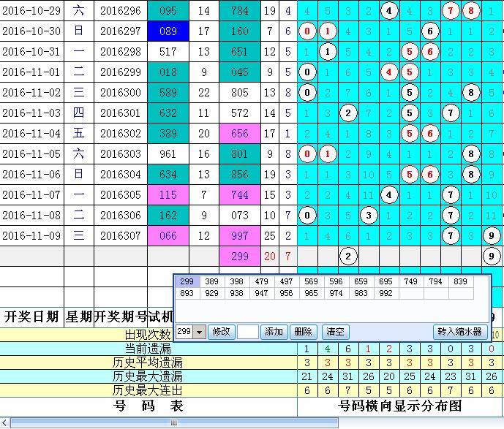Select number 497 in the popup list

tap(287, 281)
